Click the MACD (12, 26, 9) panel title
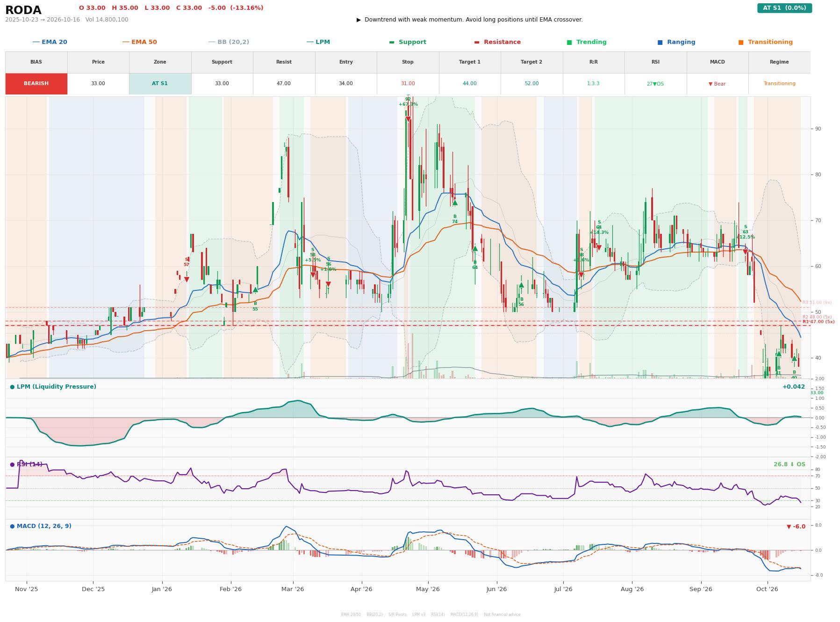Screen dimensions: 840x622 pos(41,526)
